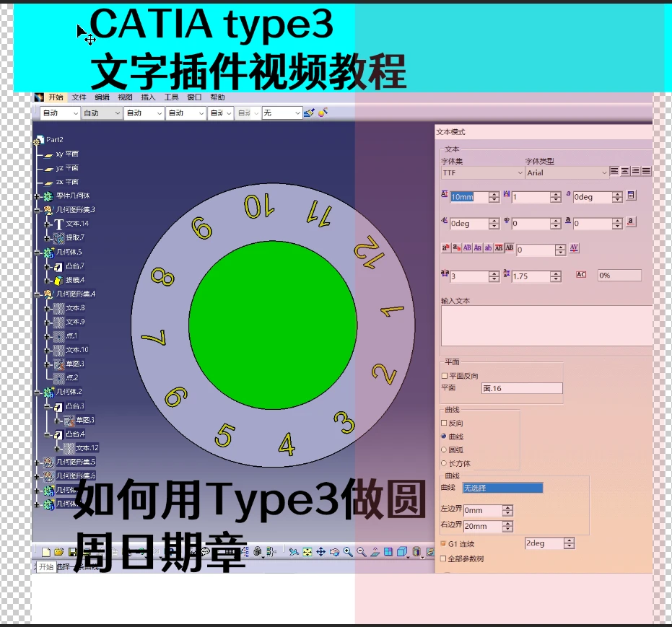Image resolution: width=672 pixels, height=627 pixels.
Task: Click the Fly mode airplane icon
Action: point(294,552)
